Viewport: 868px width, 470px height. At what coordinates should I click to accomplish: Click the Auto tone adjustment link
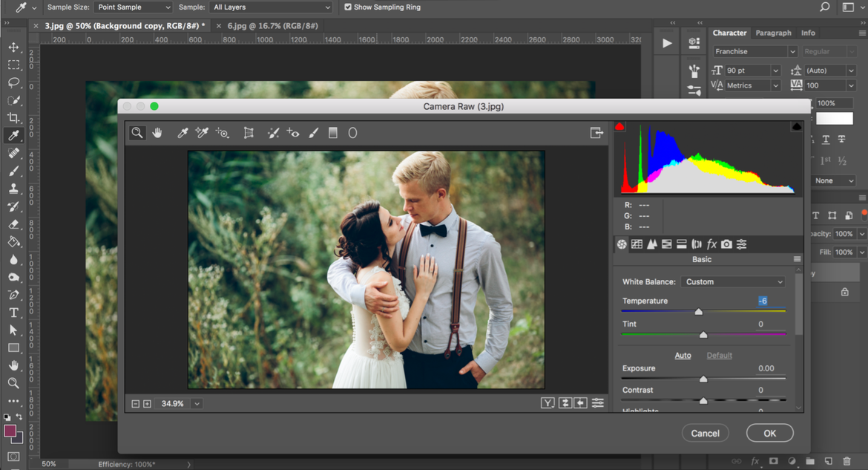click(683, 356)
